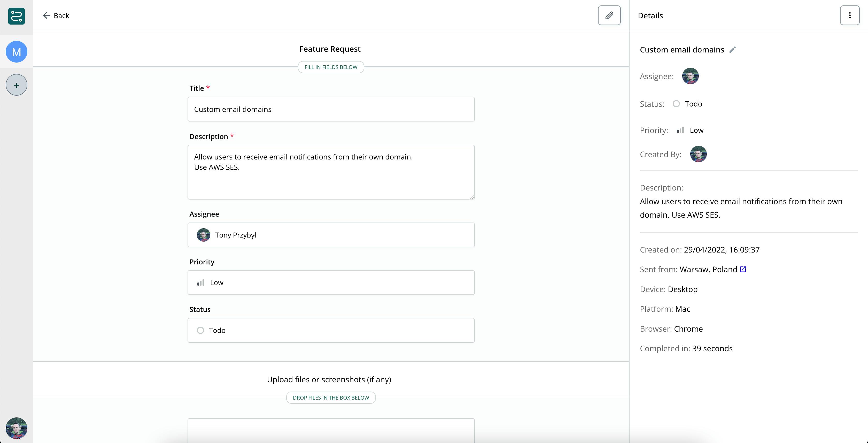
Task: Open the Priority dropdown showing Low
Action: (331, 282)
